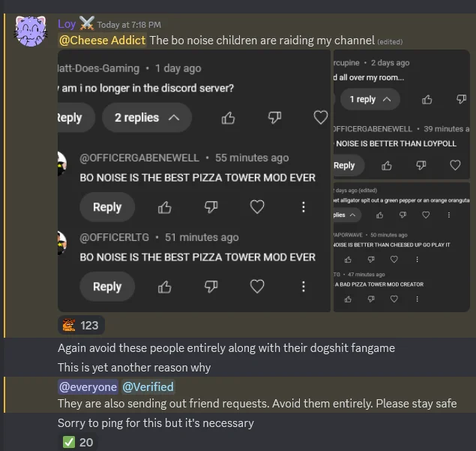Open more options on OFFICERGABENEWELL comment
The height and width of the screenshot is (451, 476).
(x=303, y=207)
